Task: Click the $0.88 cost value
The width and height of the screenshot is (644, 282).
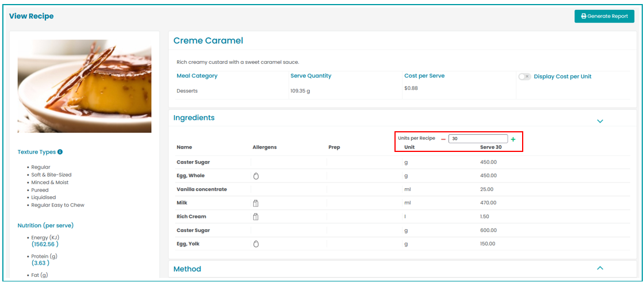Action: (x=411, y=88)
